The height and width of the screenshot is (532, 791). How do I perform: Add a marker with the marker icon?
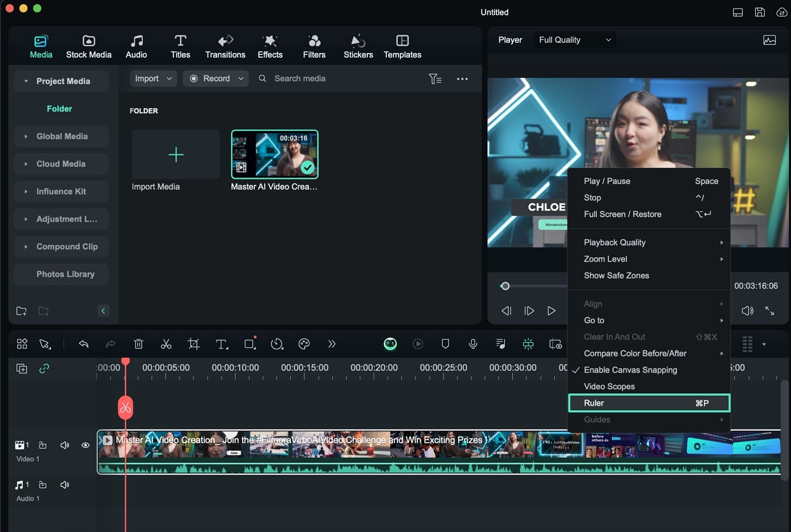tap(445, 344)
